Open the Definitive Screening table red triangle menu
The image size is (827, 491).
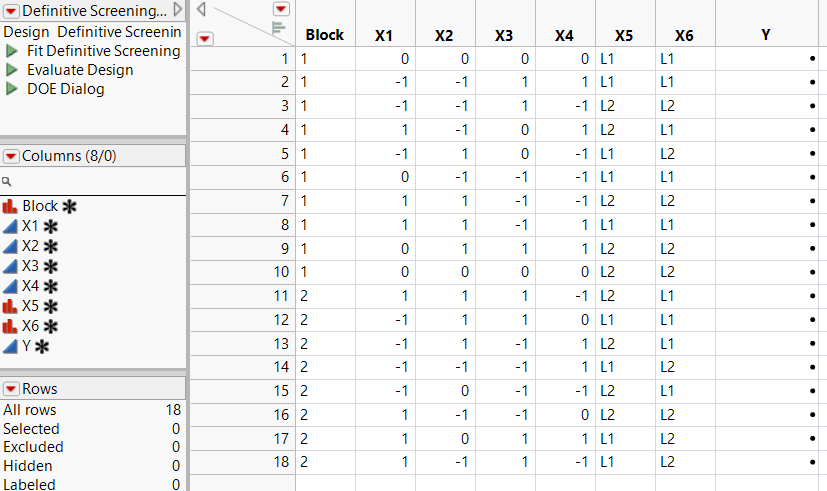tap(11, 11)
